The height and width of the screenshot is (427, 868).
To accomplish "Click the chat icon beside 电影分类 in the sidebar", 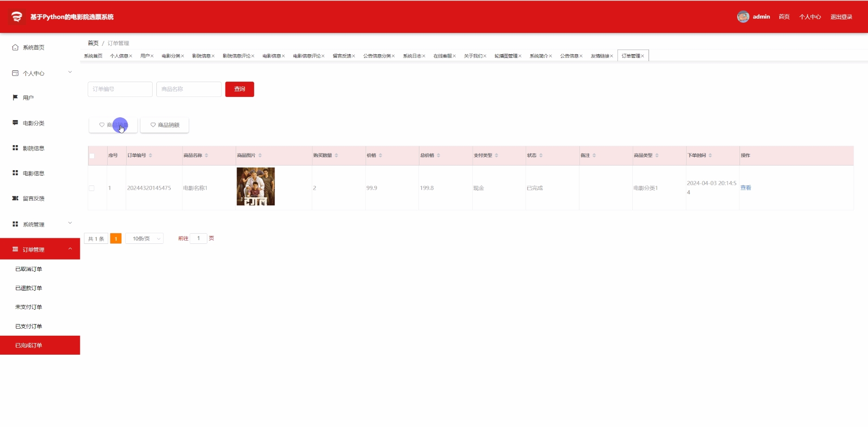I will [x=15, y=123].
